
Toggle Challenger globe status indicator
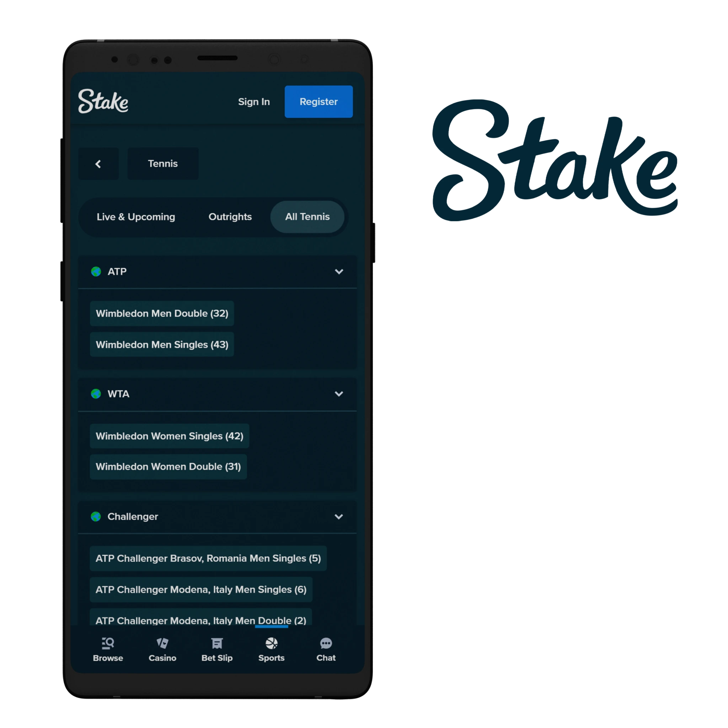tap(95, 516)
